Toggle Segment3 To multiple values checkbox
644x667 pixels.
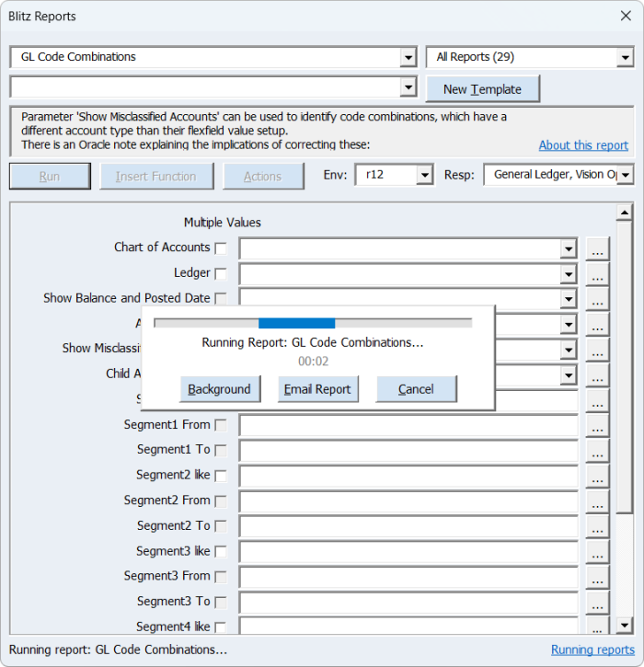coord(221,603)
